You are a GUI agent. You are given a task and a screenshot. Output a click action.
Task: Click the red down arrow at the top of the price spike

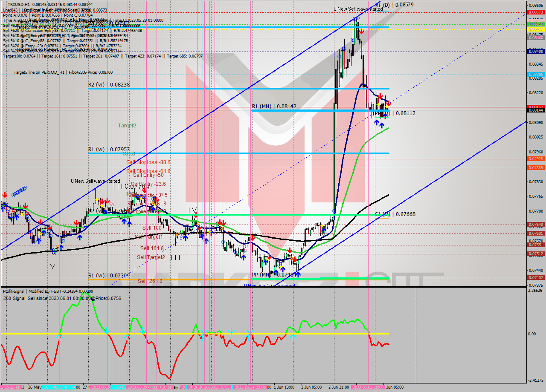361,31
